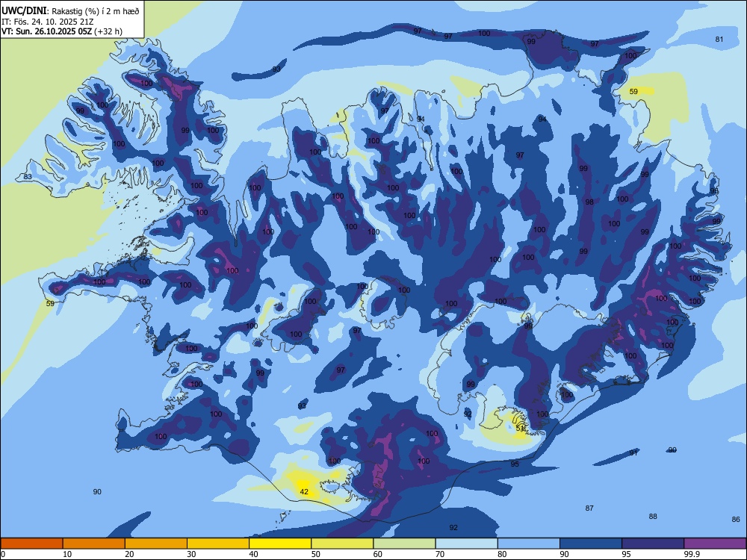Select the 90-95 medium blue legend swatch
This screenshot has width=747, height=560.
pyautogui.click(x=591, y=544)
